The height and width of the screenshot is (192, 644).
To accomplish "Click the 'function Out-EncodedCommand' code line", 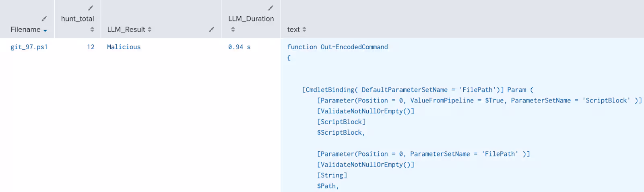I will (337, 47).
